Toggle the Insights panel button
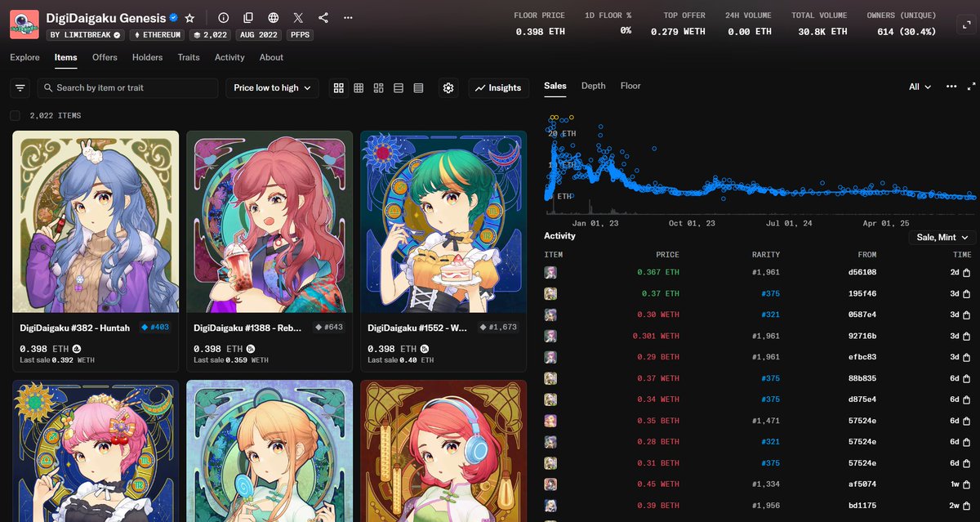The height and width of the screenshot is (522, 980). pos(498,87)
